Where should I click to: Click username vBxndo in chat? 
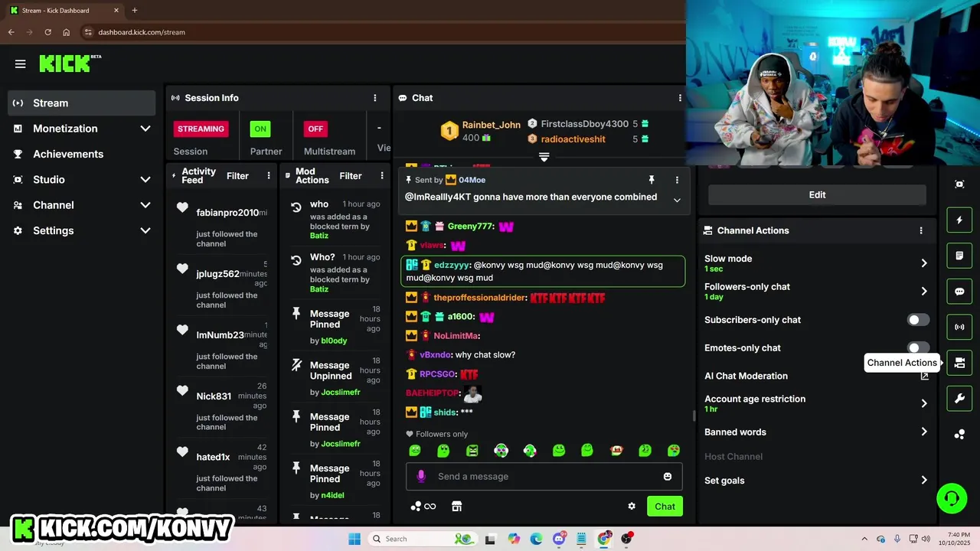tap(435, 355)
